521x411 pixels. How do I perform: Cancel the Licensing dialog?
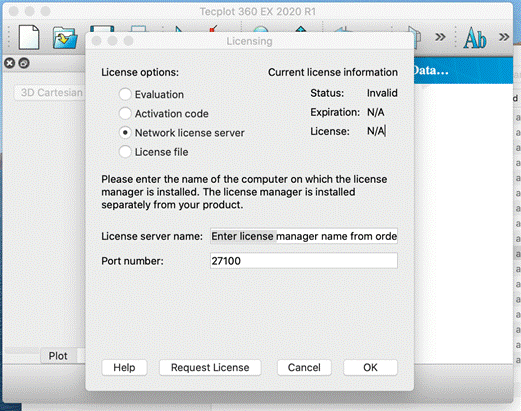pyautogui.click(x=304, y=367)
